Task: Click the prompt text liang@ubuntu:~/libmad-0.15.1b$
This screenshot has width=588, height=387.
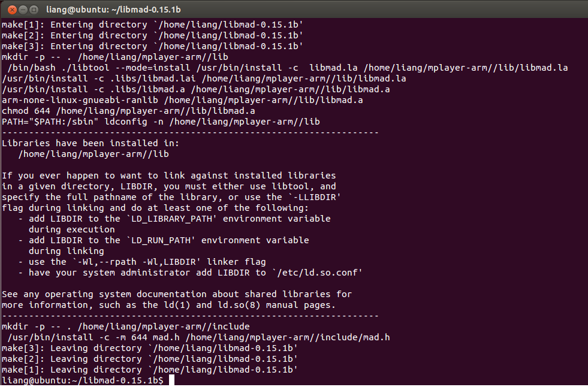Action: pyautogui.click(x=83, y=380)
